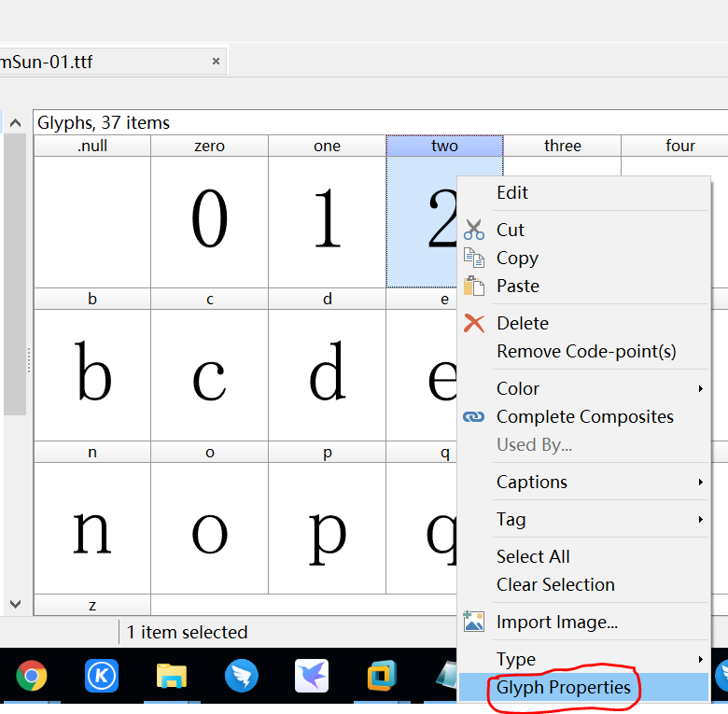The image size is (728, 714).
Task: Switch to the mSun-01.ttf tab
Action: click(x=111, y=61)
